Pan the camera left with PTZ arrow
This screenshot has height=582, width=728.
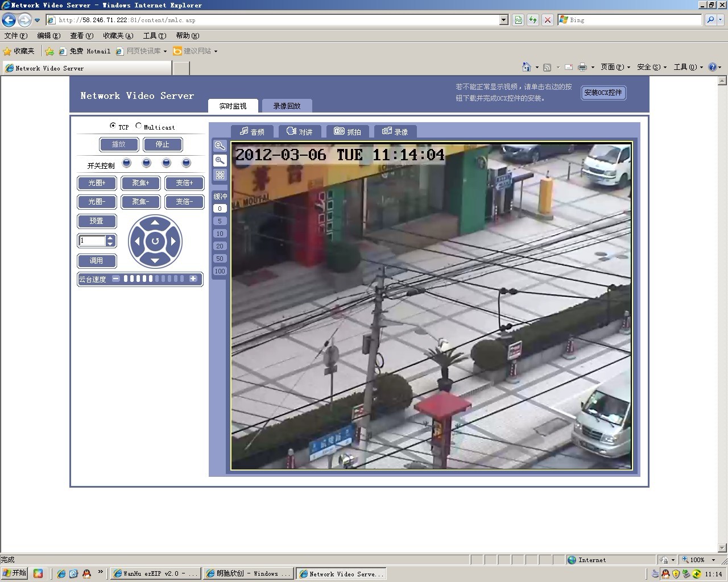(x=136, y=242)
